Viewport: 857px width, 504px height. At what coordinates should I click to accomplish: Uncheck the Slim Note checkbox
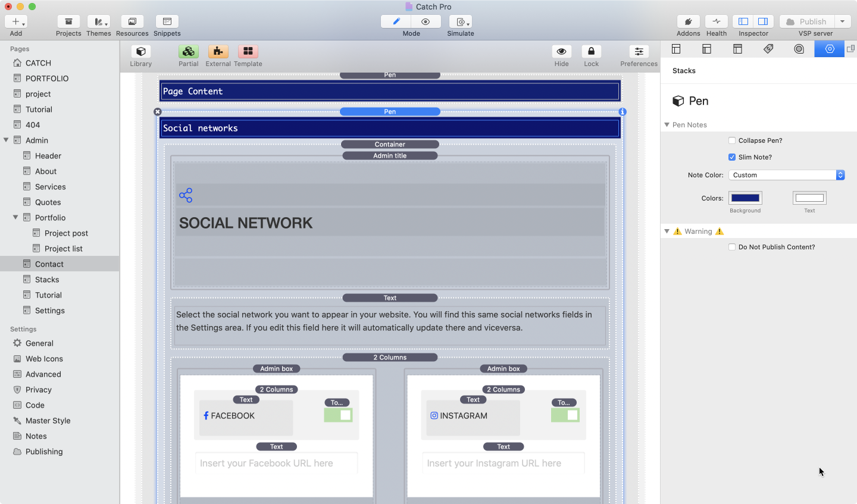[732, 157]
